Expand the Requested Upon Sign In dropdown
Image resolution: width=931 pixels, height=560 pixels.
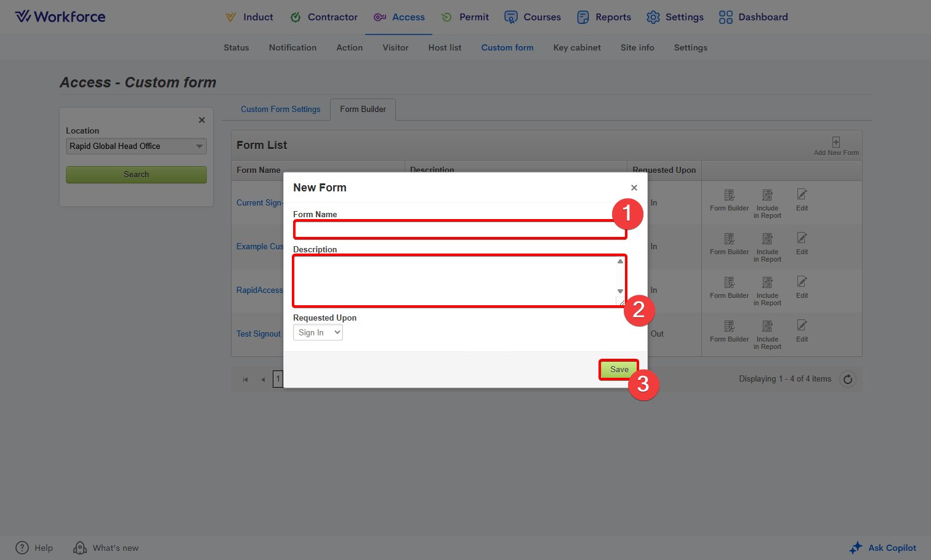(x=318, y=333)
